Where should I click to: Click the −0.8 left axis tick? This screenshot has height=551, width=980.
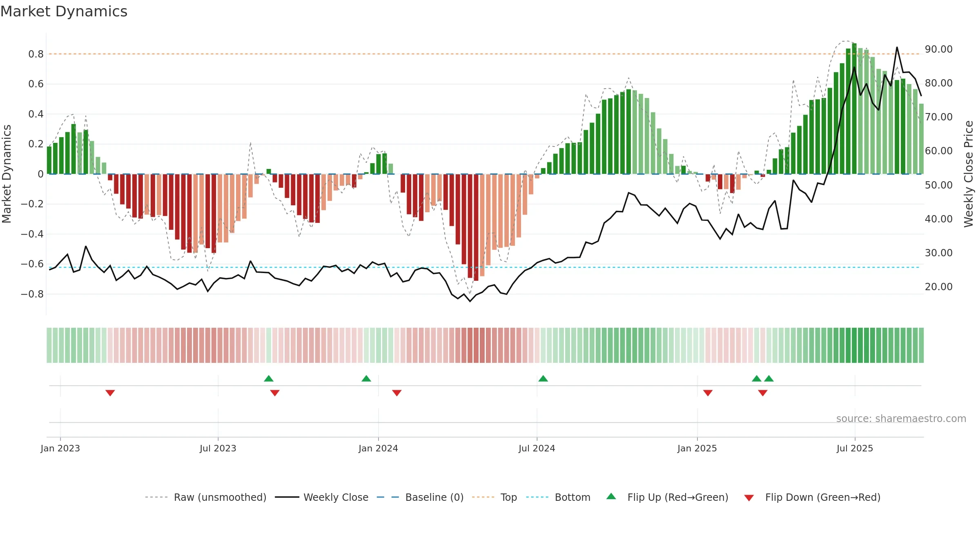tap(32, 294)
